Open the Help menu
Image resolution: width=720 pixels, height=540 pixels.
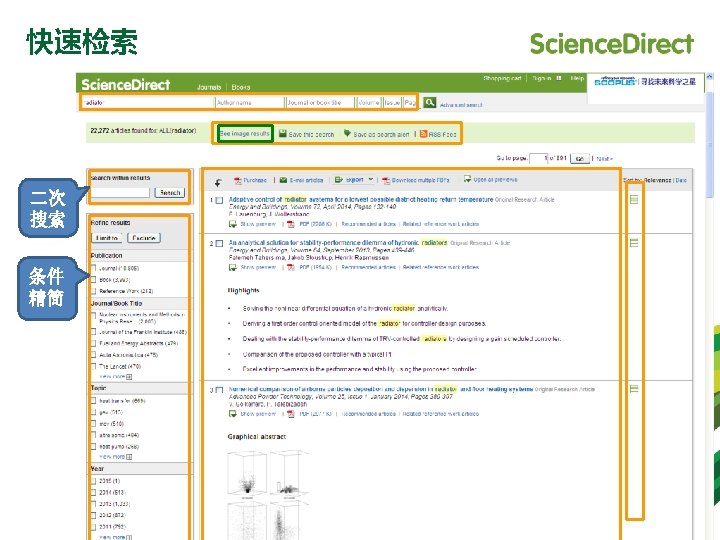pos(577,78)
